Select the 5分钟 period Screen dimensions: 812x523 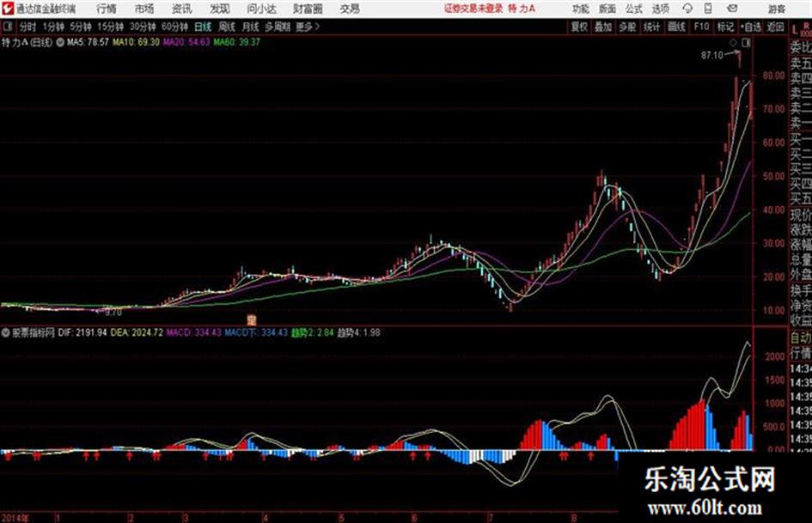pyautogui.click(x=80, y=27)
